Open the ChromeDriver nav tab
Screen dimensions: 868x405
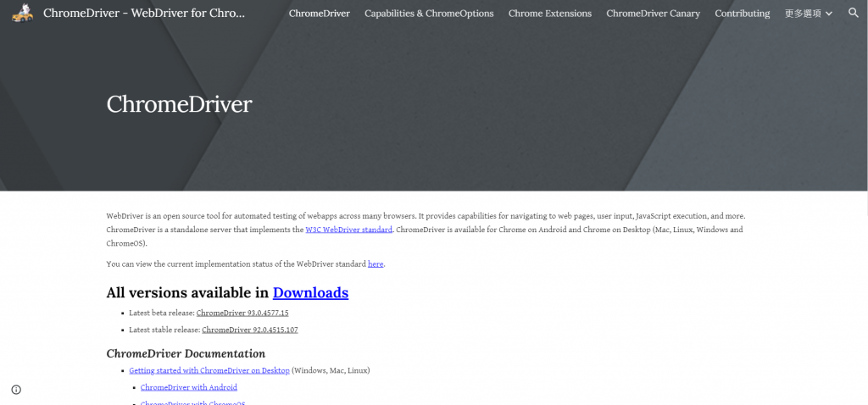(x=320, y=14)
